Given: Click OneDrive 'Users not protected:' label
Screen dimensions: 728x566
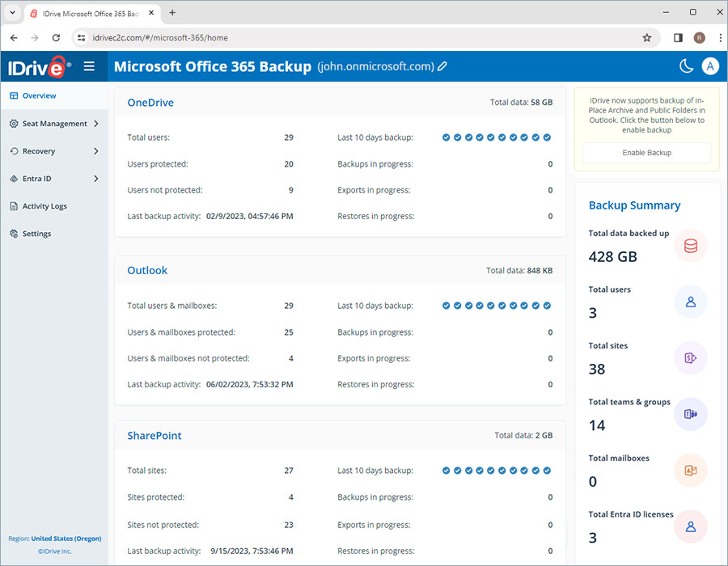Looking at the screenshot, I should [x=165, y=190].
